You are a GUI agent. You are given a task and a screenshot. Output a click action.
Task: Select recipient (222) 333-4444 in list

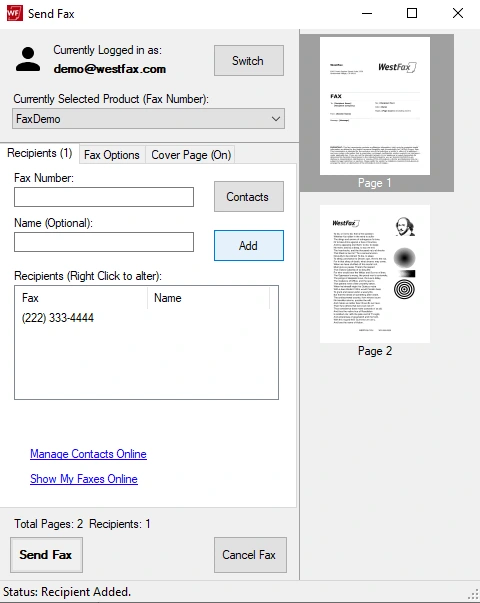(x=58, y=318)
